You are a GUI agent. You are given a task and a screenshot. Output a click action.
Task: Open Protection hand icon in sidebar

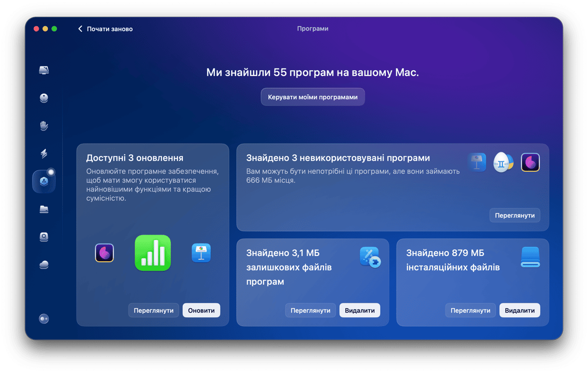point(44,126)
